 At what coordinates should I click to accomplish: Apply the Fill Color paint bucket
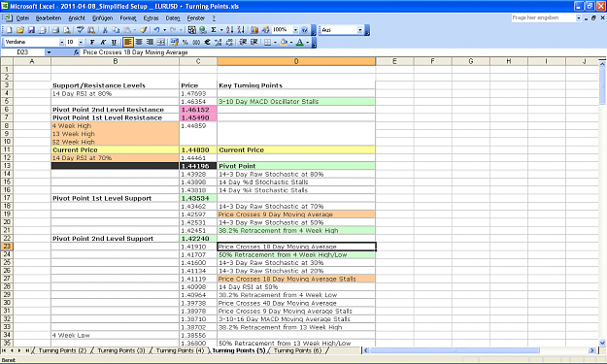point(285,42)
